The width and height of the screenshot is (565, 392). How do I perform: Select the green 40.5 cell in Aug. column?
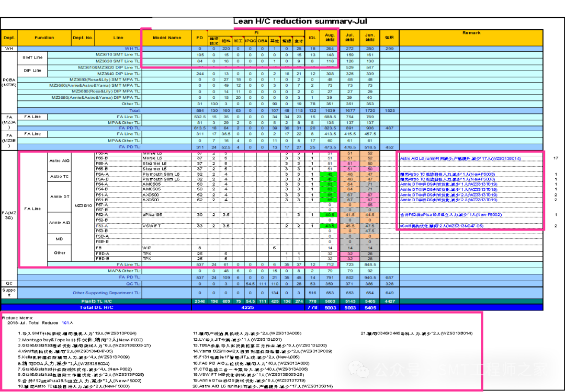click(x=330, y=215)
